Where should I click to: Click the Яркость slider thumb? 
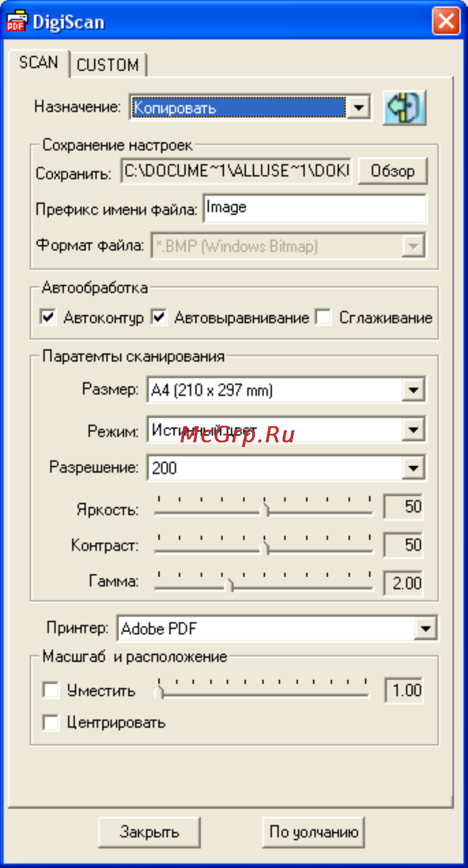pyautogui.click(x=266, y=510)
